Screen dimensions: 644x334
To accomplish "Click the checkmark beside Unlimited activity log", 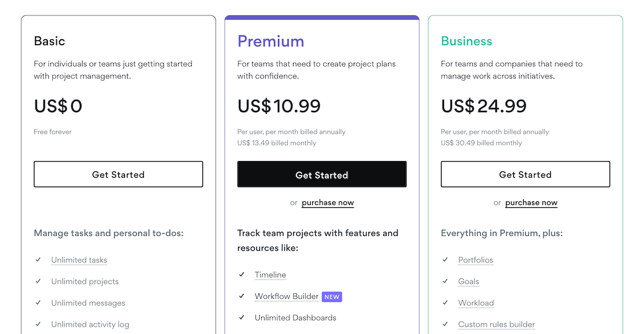I will [x=38, y=324].
